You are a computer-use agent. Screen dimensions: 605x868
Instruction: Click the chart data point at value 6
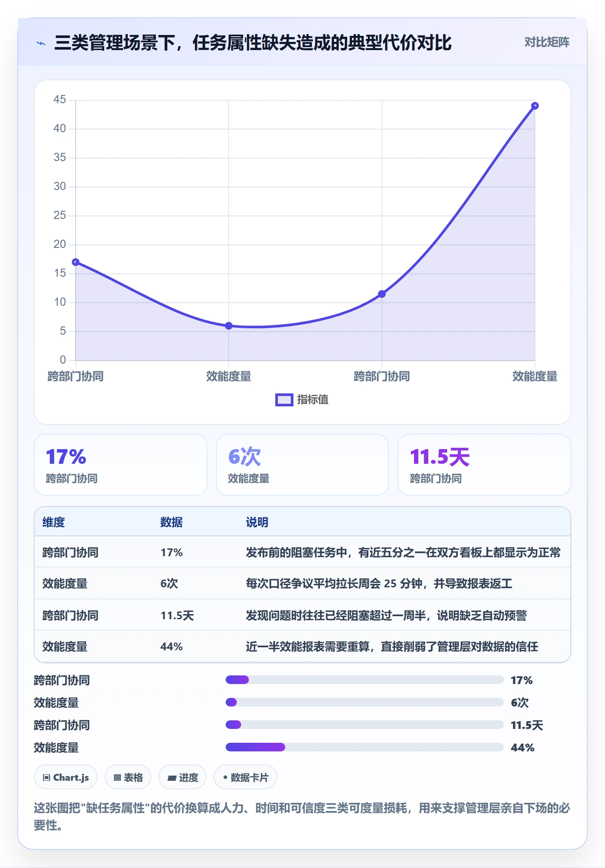coord(229,326)
